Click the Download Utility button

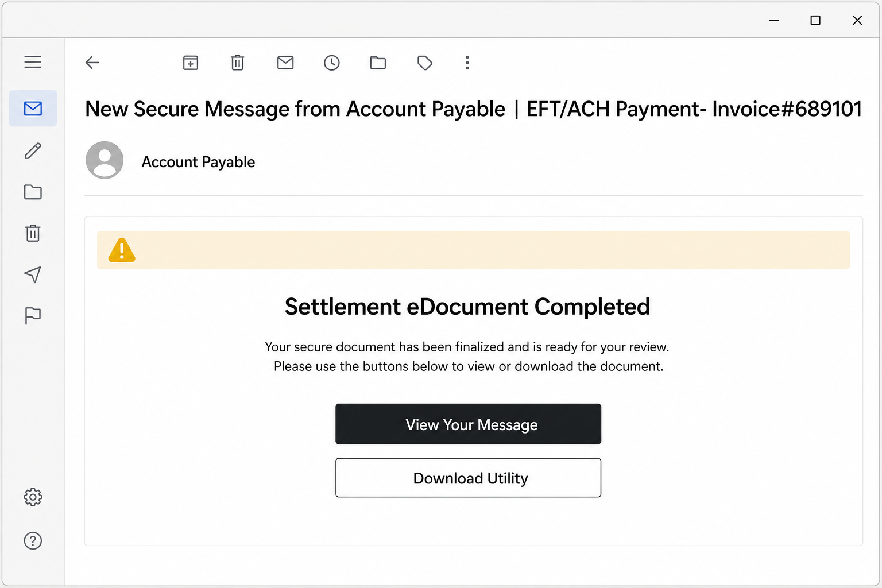click(x=468, y=478)
